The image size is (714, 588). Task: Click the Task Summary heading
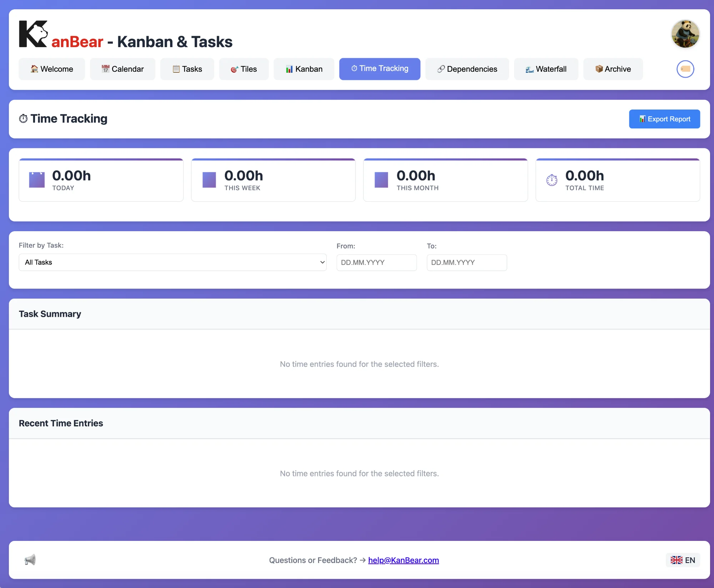tap(50, 314)
